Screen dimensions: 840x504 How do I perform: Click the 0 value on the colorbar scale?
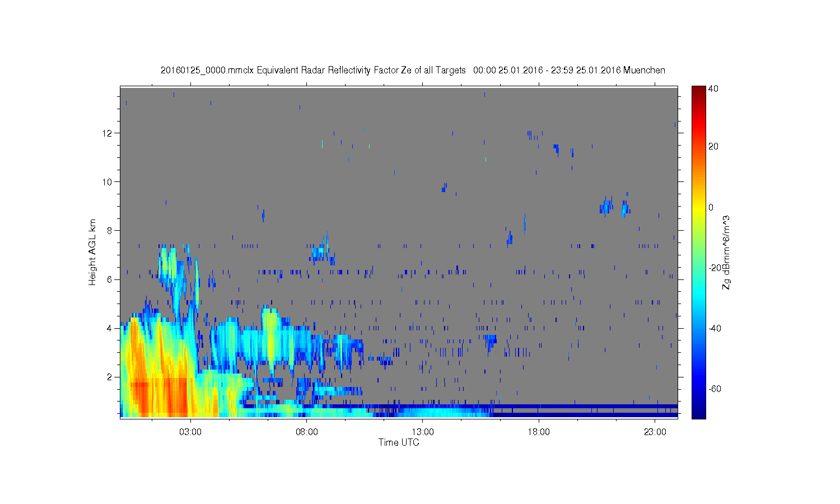click(711, 207)
